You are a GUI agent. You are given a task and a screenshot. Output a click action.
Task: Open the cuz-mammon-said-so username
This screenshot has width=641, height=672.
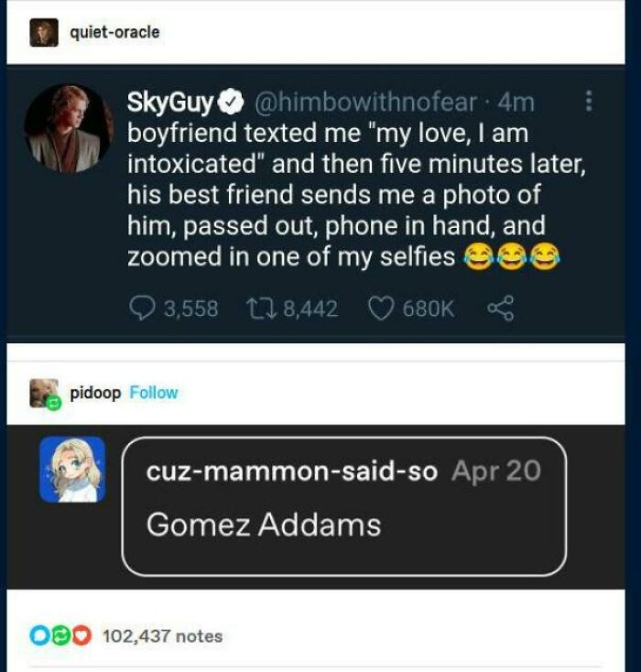[292, 471]
